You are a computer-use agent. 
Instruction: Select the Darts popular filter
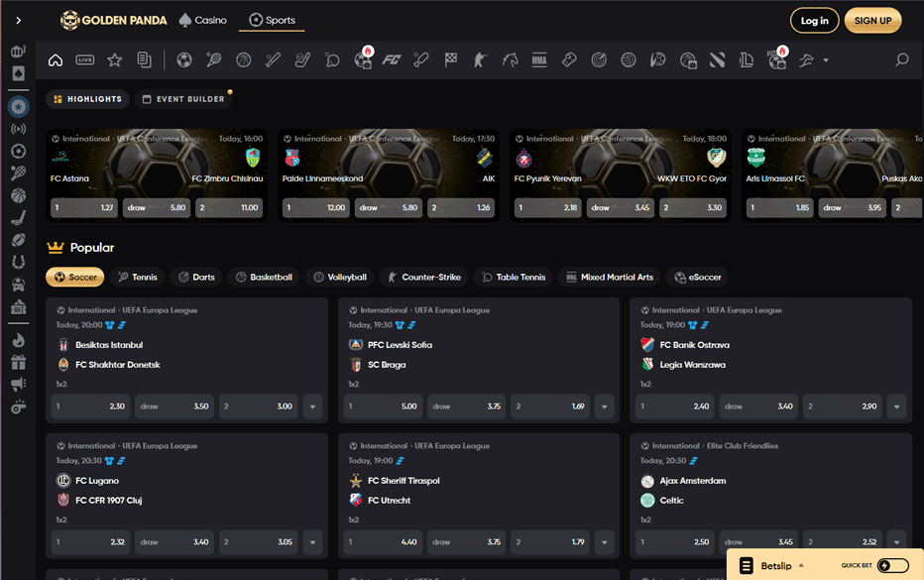click(196, 277)
